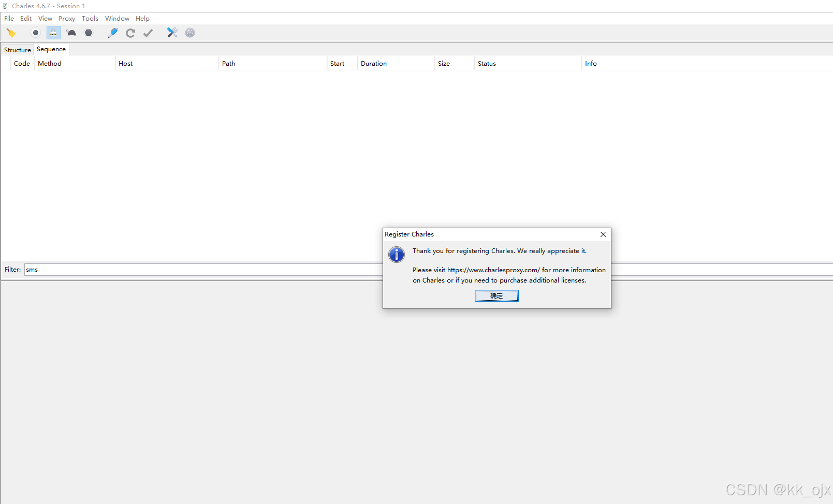Sort by the Size column header
The width and height of the screenshot is (833, 504).
(454, 64)
